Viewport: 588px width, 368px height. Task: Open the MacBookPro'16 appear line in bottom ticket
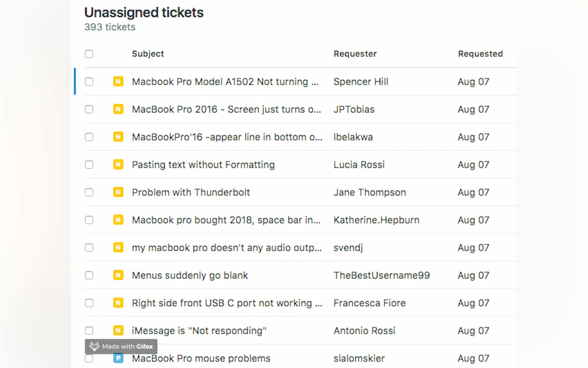pos(227,137)
